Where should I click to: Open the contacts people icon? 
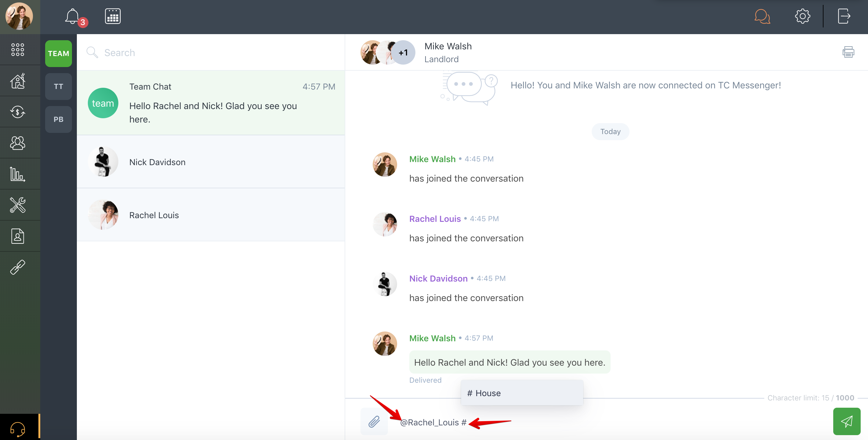(x=17, y=143)
